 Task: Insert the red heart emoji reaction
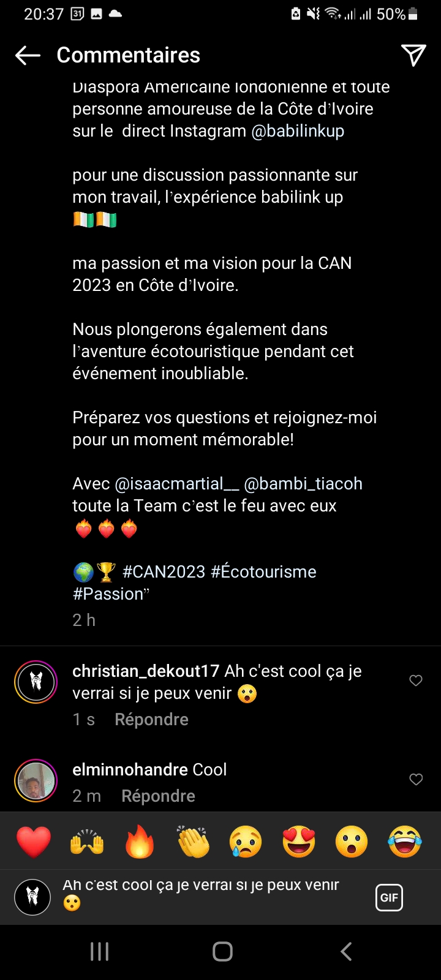[34, 842]
